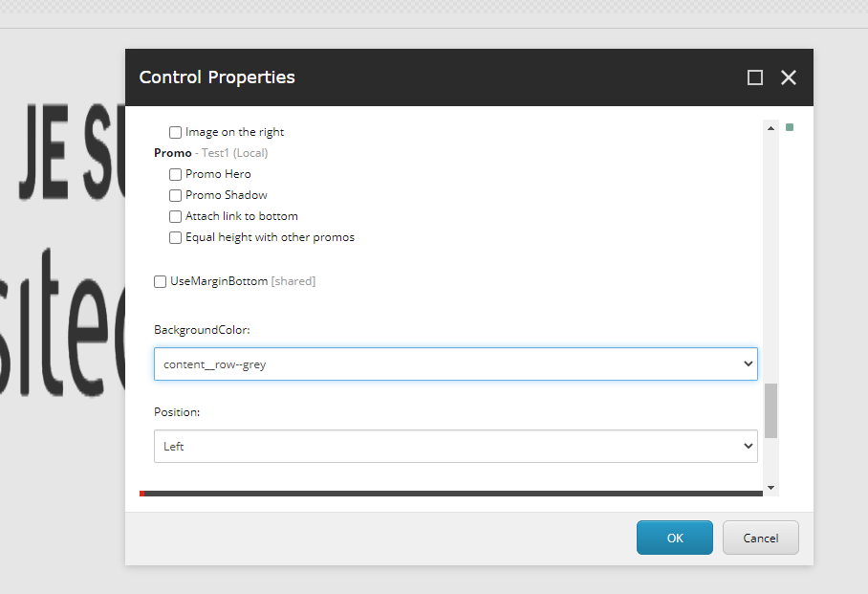Enable Equal height with other promos
868x594 pixels.
coord(175,237)
